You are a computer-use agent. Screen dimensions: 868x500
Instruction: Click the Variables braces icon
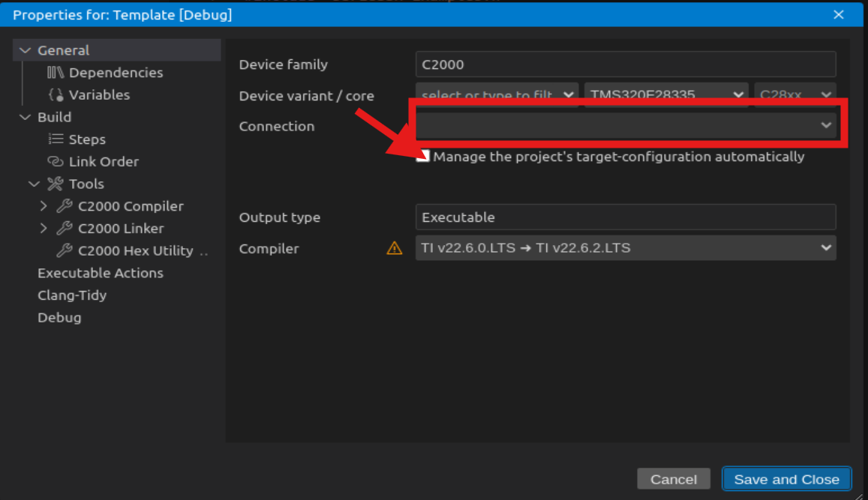tap(56, 94)
